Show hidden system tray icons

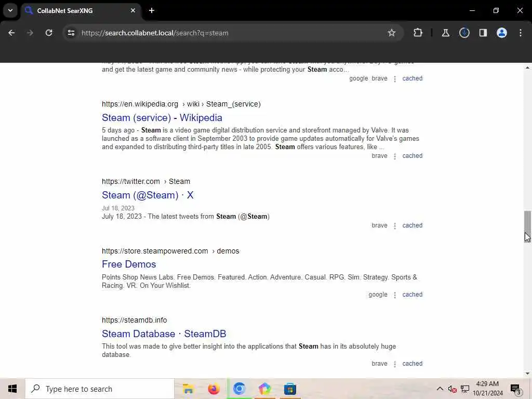pos(440,389)
